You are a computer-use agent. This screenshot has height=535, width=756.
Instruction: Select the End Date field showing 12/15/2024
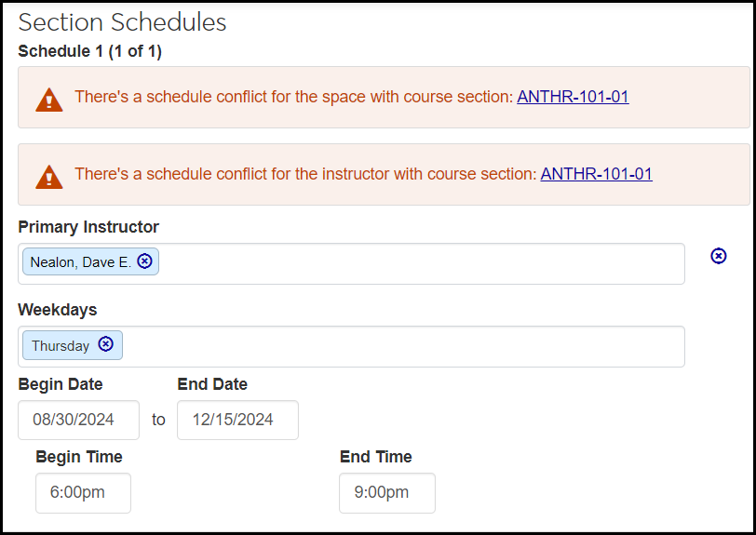[x=237, y=420]
